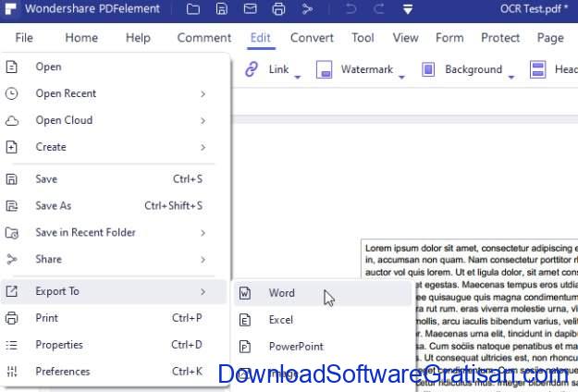Open the quick access customize dropdown arrow
Image resolution: width=578 pixels, height=392 pixels.
(408, 9)
